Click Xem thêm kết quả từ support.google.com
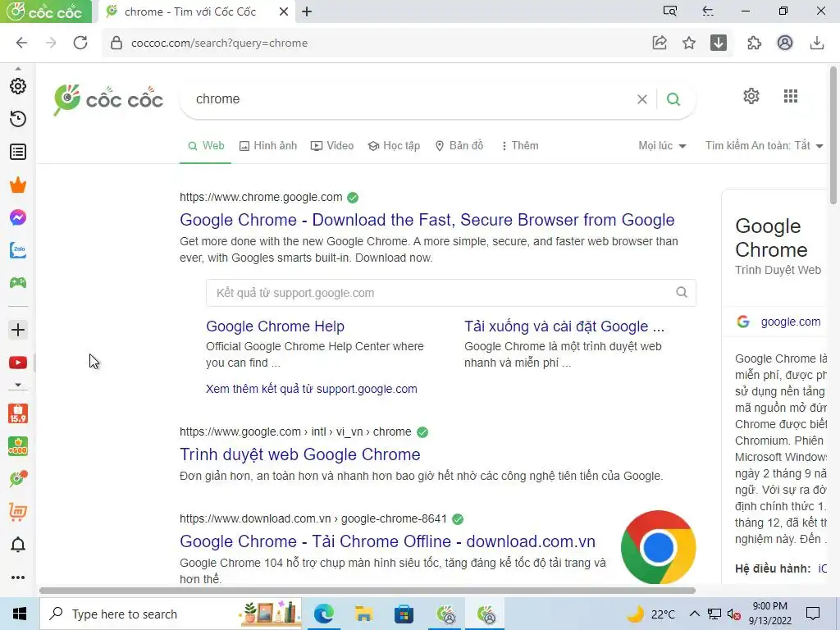This screenshot has height=630, width=840. 311,389
